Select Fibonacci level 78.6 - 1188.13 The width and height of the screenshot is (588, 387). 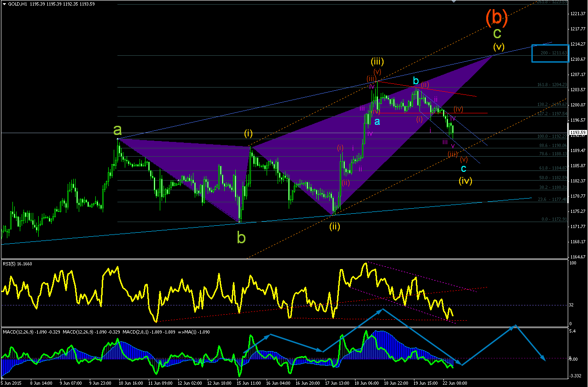(552, 154)
